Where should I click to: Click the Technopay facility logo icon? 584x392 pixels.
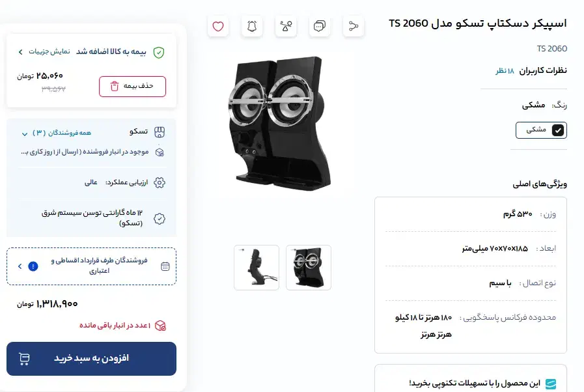click(551, 384)
